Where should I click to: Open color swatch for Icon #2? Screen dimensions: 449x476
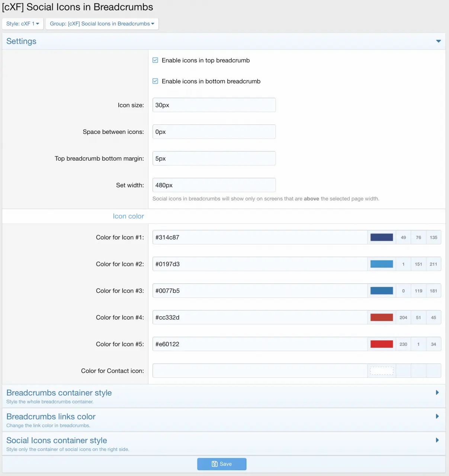pyautogui.click(x=382, y=264)
